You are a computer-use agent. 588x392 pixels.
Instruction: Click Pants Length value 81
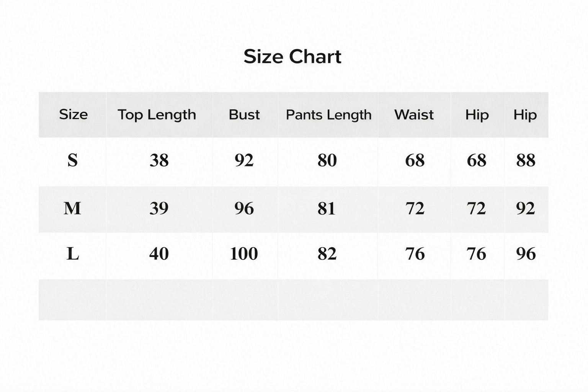(x=327, y=208)
